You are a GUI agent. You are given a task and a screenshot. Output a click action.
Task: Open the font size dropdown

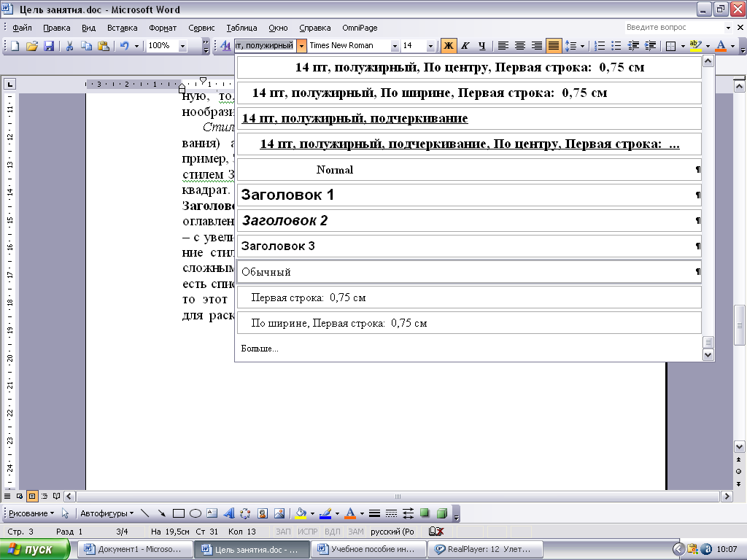430,46
